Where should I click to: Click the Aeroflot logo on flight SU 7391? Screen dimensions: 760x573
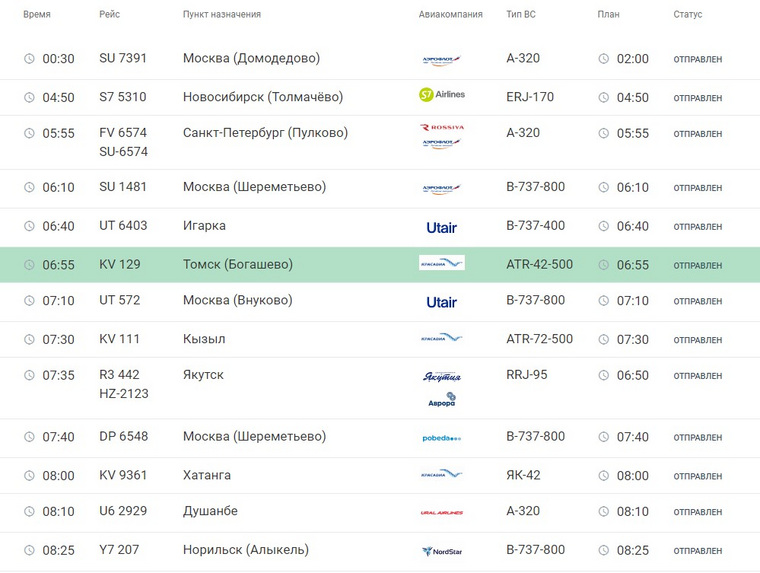(441, 60)
